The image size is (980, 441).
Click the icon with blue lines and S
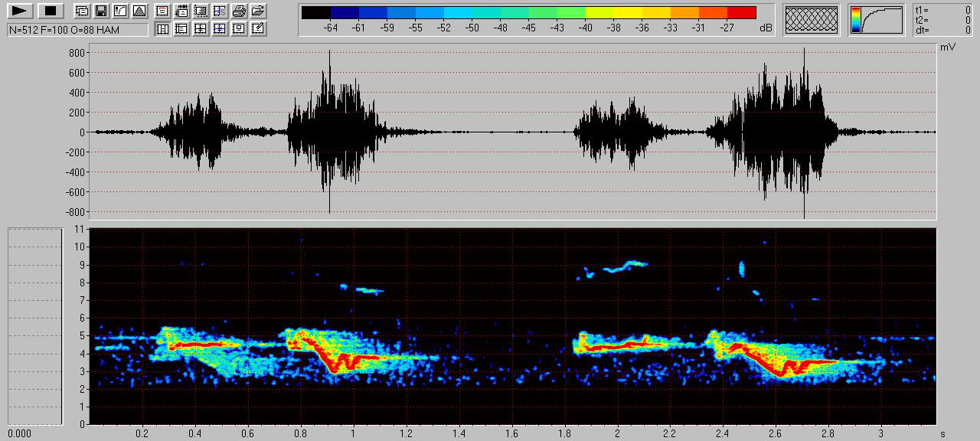coord(220,11)
